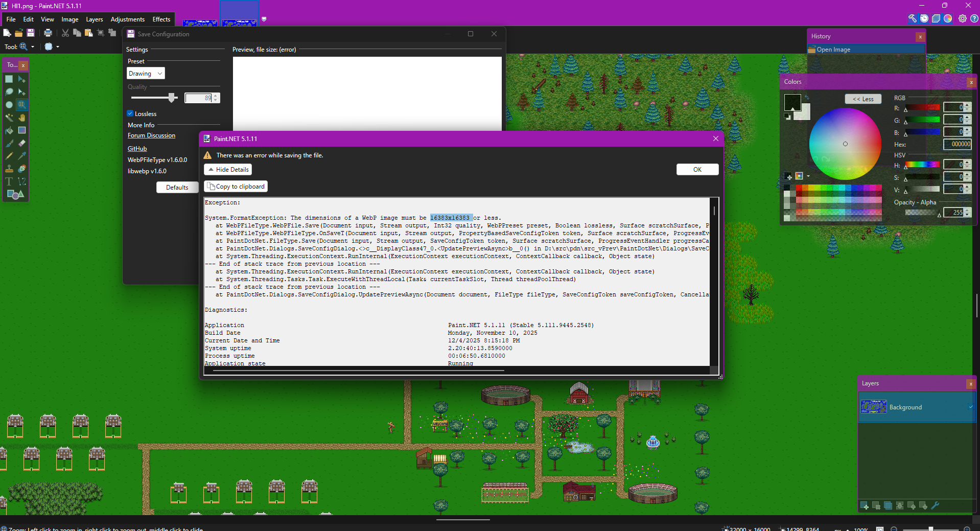Choose the Text tool

pyautogui.click(x=9, y=181)
